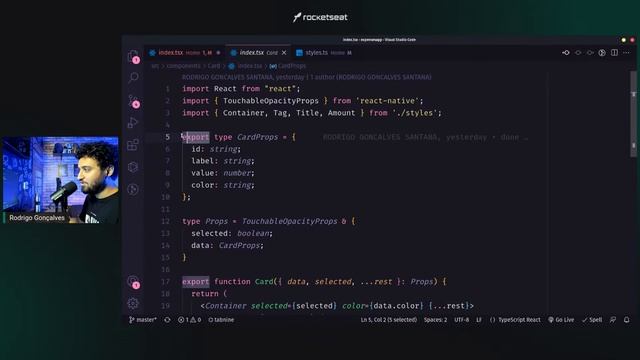Screen dimensions: 640x360
Task: Click the tabnine status bar item
Action: point(221,320)
